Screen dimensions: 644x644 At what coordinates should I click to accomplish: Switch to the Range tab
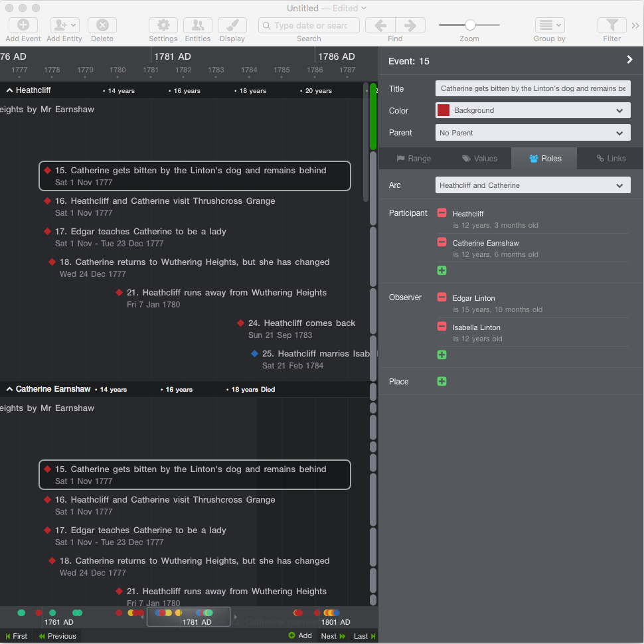point(414,159)
